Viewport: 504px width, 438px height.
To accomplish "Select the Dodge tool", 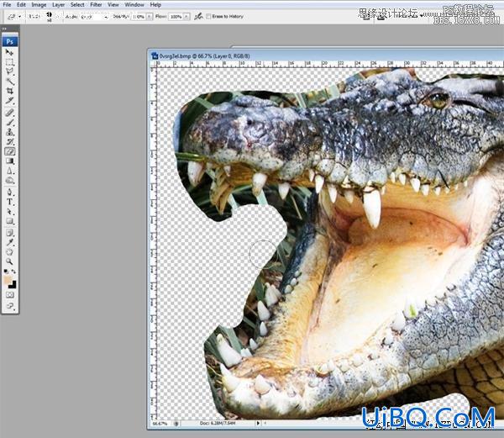I will pos(9,181).
